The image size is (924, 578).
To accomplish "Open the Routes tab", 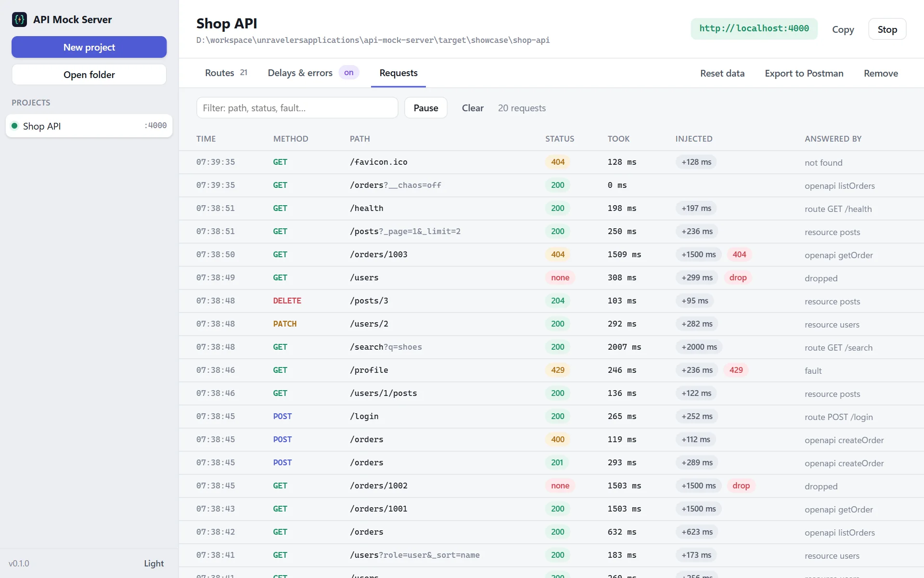I will click(226, 73).
